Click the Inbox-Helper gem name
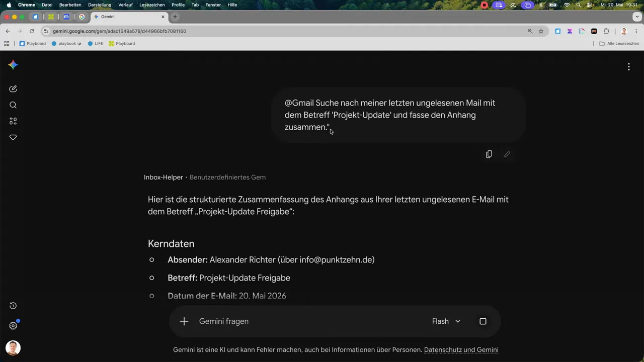 click(x=164, y=177)
